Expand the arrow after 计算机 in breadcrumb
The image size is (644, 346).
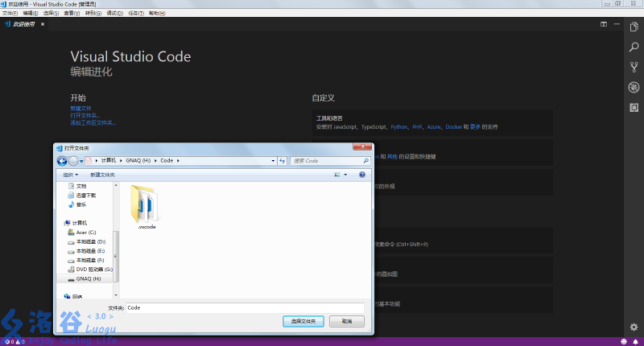click(121, 161)
